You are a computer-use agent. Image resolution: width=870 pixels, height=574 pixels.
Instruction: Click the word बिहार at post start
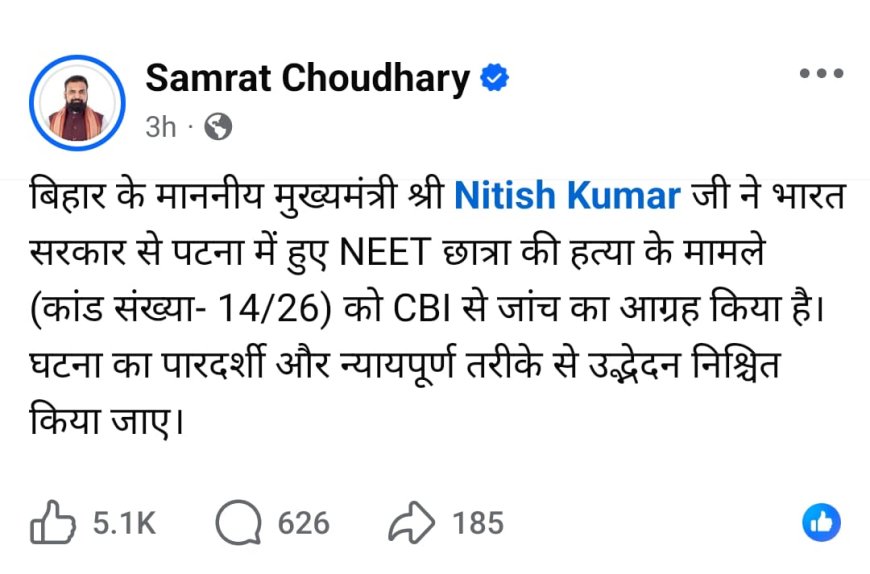point(69,194)
